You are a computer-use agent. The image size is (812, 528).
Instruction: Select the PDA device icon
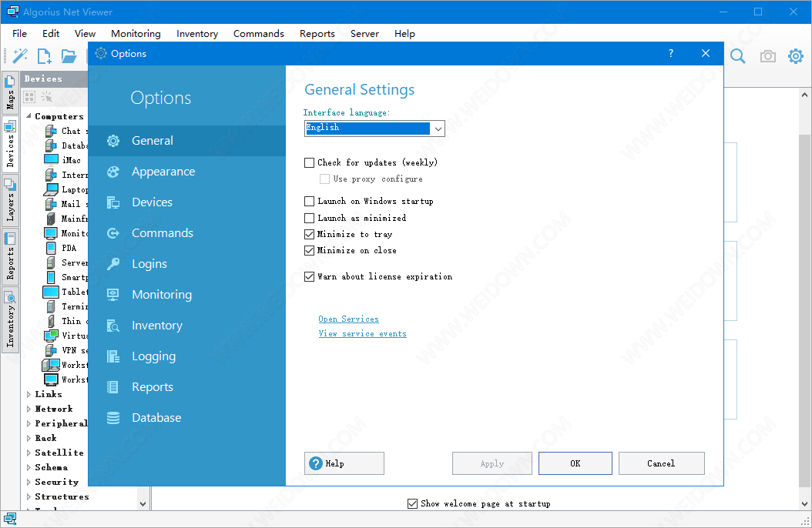52,248
